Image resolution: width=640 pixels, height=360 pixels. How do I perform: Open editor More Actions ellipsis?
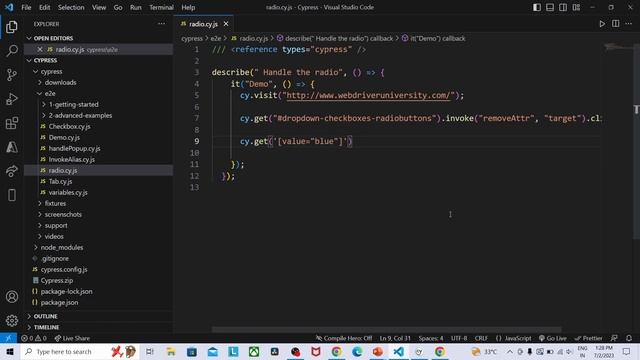pos(629,24)
